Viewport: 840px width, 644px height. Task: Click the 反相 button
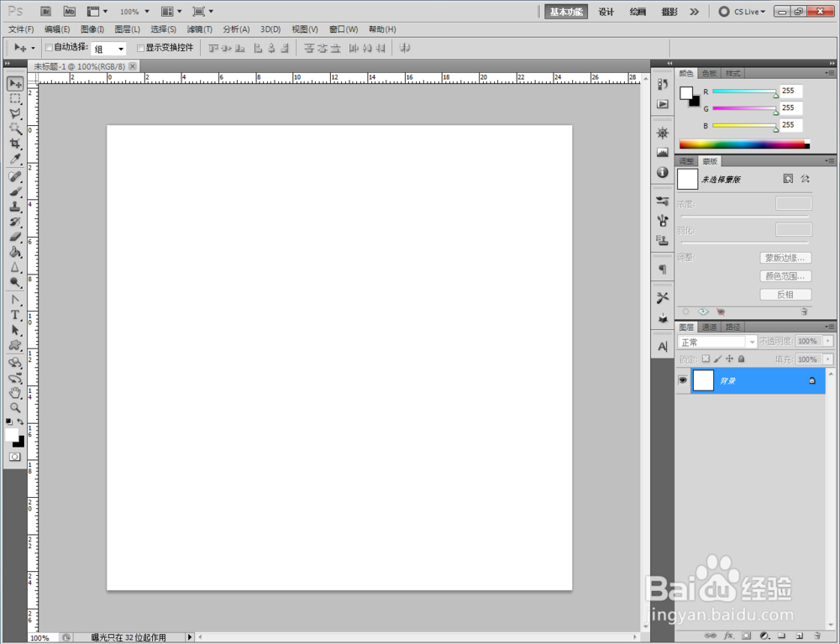click(x=785, y=295)
